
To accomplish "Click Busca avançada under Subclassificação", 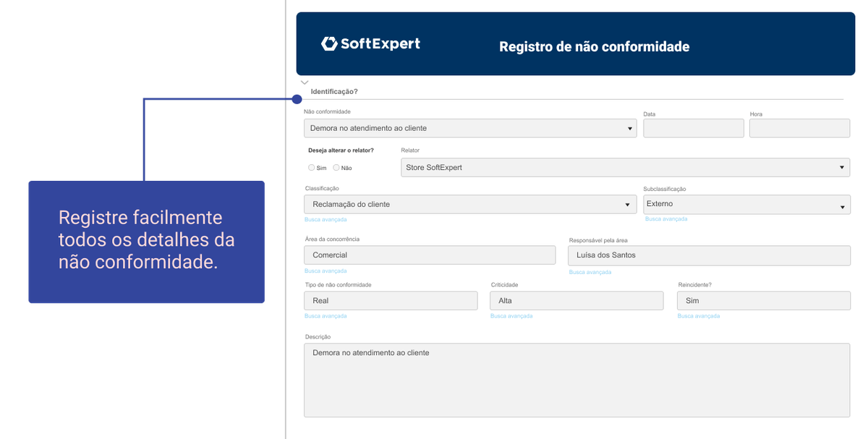I will (666, 218).
